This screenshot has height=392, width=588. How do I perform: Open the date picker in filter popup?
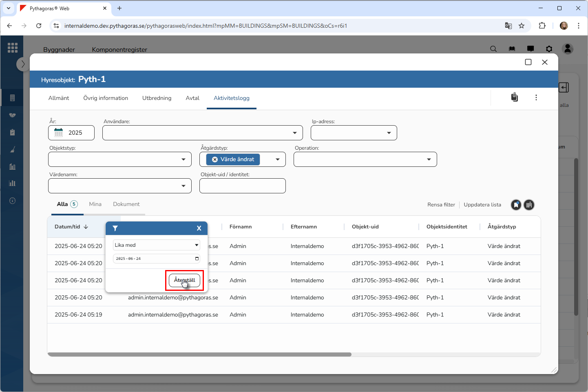pyautogui.click(x=197, y=259)
